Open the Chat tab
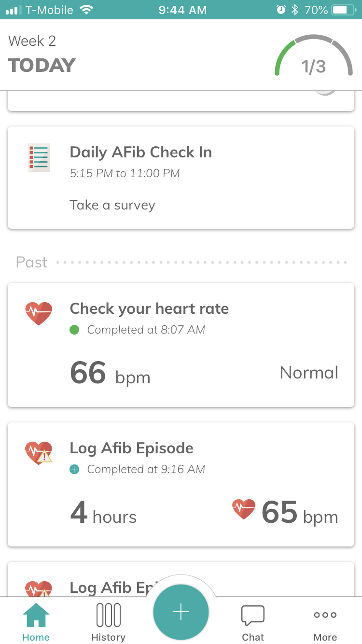Screen dimensions: 362x644 [253, 616]
